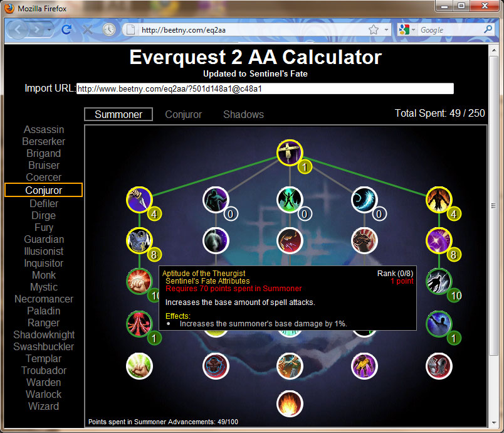Switch to the Shadows tab
The height and width of the screenshot is (433, 504).
click(243, 114)
